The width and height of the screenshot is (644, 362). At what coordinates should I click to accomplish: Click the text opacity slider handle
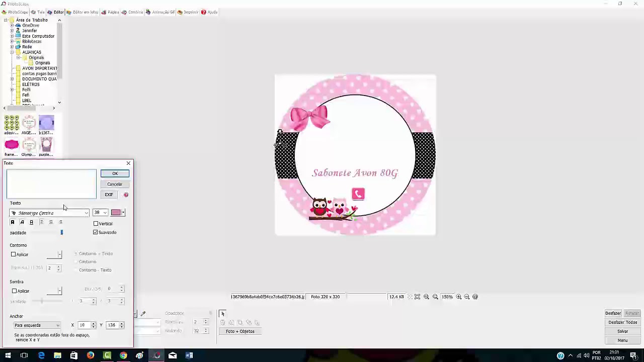(x=62, y=232)
